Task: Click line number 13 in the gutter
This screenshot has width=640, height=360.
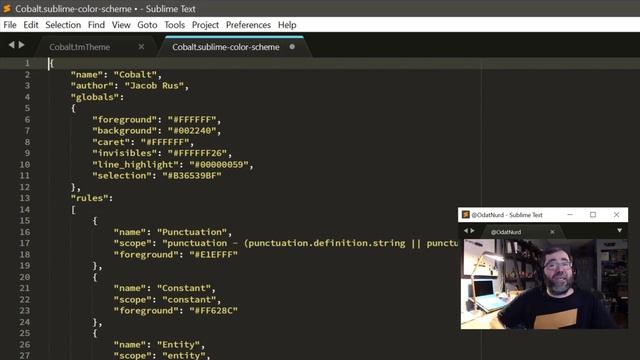Action: [24, 198]
